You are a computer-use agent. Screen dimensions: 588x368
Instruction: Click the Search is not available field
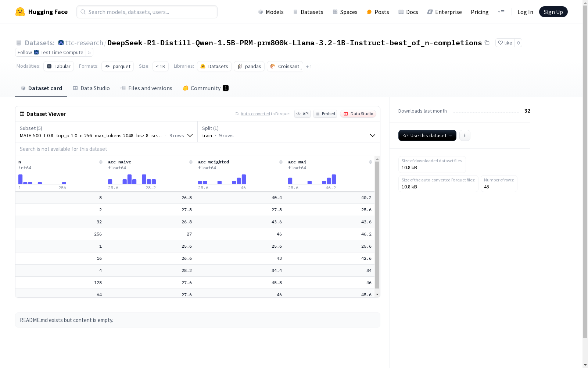click(198, 149)
